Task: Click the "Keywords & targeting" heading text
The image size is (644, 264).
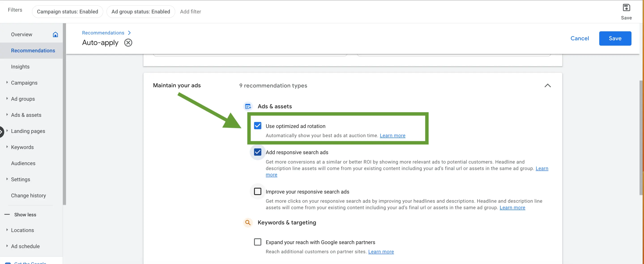Action: [287, 223]
